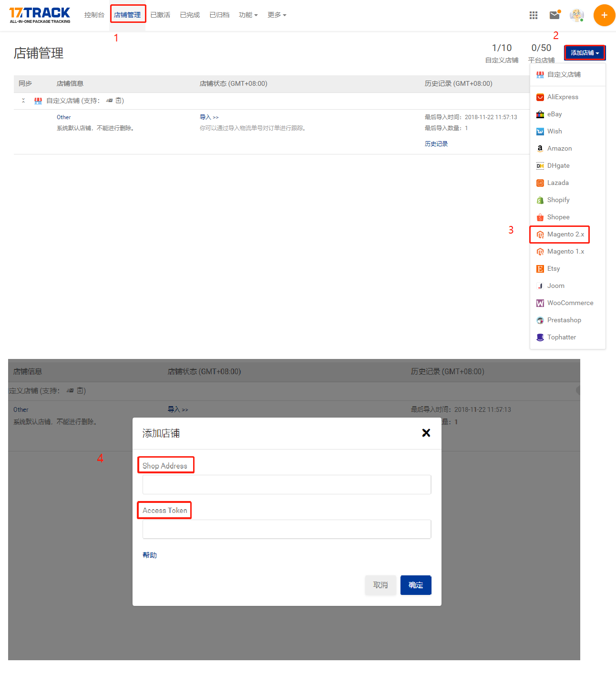Focus the Access Token input field
The width and height of the screenshot is (616, 675).
click(x=287, y=529)
